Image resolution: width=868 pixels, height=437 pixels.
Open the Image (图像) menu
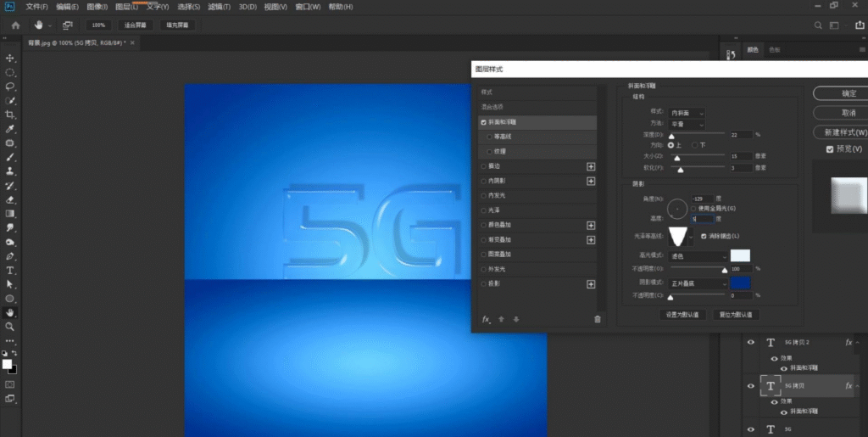click(97, 7)
